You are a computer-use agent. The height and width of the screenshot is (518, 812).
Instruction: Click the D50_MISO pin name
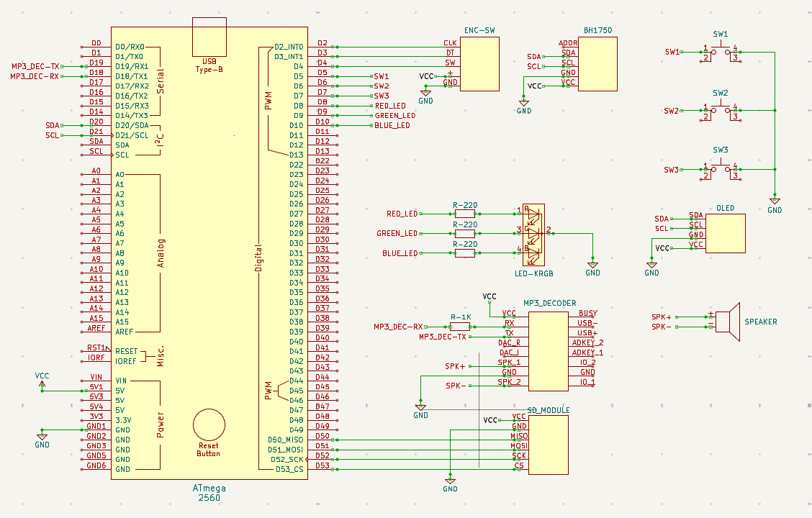[x=285, y=440]
